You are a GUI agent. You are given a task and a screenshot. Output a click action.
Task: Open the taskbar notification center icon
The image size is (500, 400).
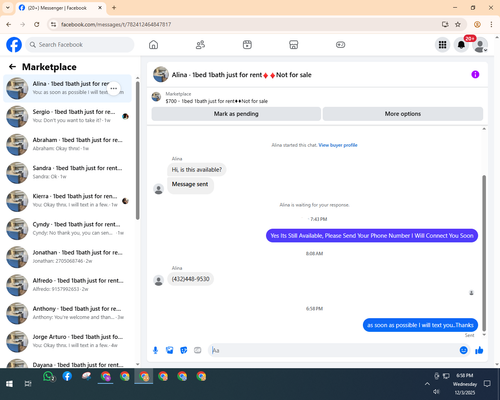click(487, 384)
